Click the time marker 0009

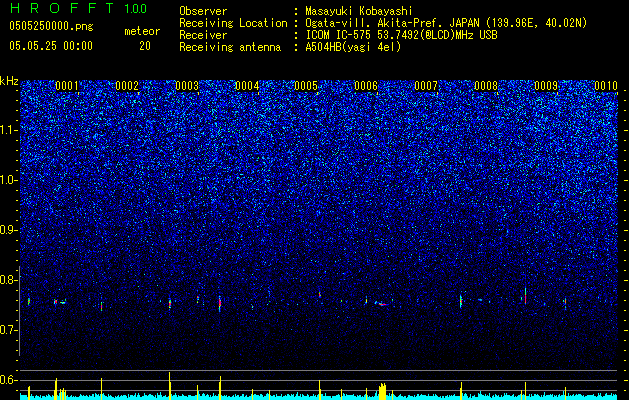coord(546,86)
